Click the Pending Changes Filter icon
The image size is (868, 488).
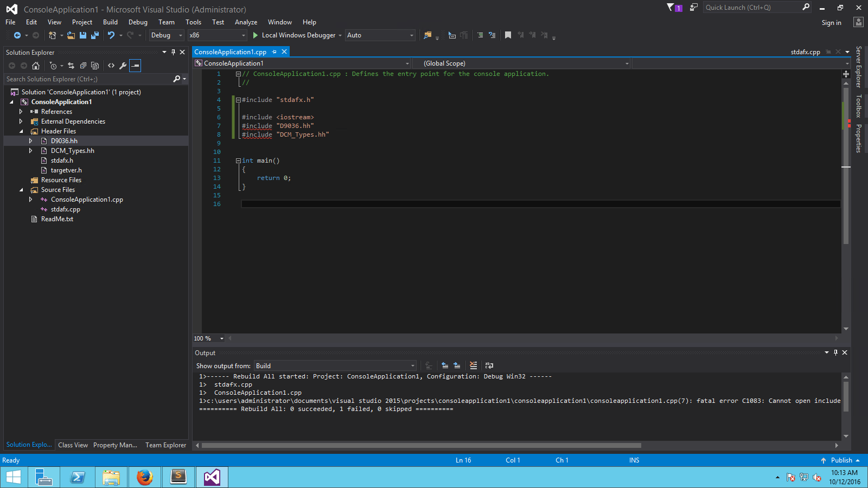pyautogui.click(x=53, y=66)
